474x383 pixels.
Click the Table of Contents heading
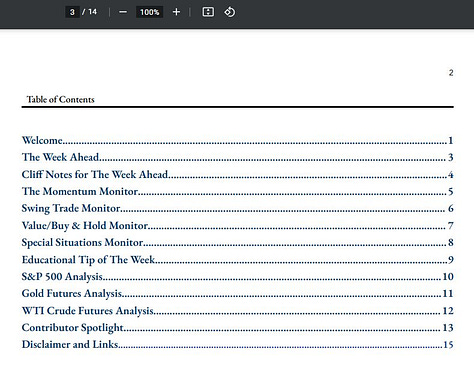(x=60, y=99)
